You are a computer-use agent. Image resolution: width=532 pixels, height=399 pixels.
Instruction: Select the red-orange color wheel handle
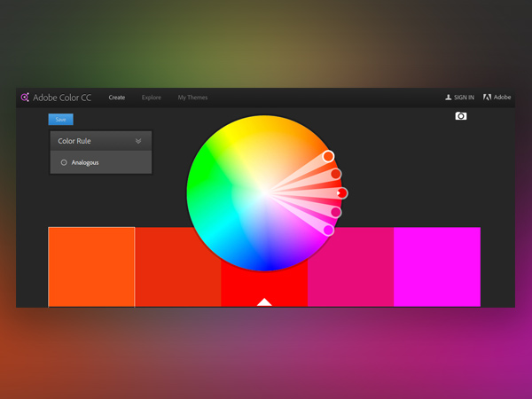pos(336,174)
